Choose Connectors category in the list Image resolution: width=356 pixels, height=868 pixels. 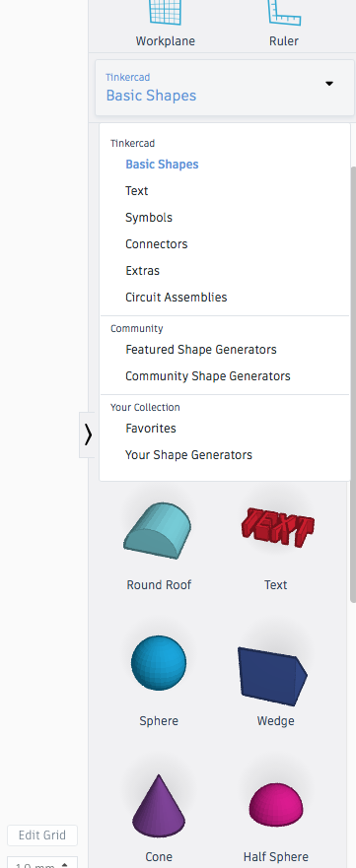click(x=157, y=244)
